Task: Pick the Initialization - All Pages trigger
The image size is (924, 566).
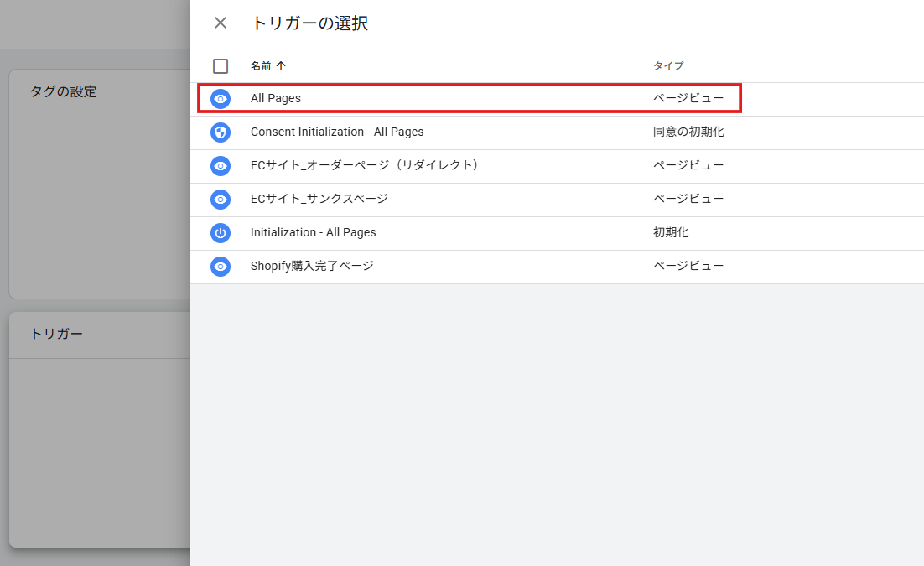Action: pos(313,233)
